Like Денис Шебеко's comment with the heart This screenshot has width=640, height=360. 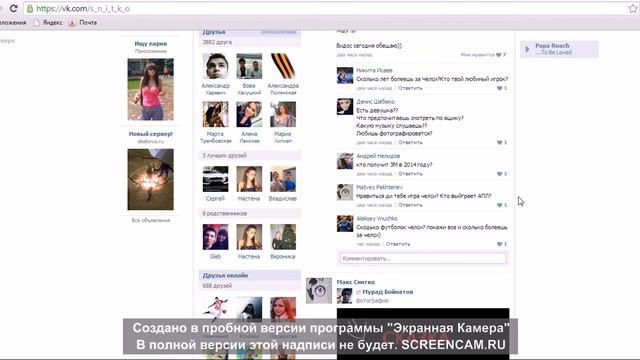tap(500, 142)
